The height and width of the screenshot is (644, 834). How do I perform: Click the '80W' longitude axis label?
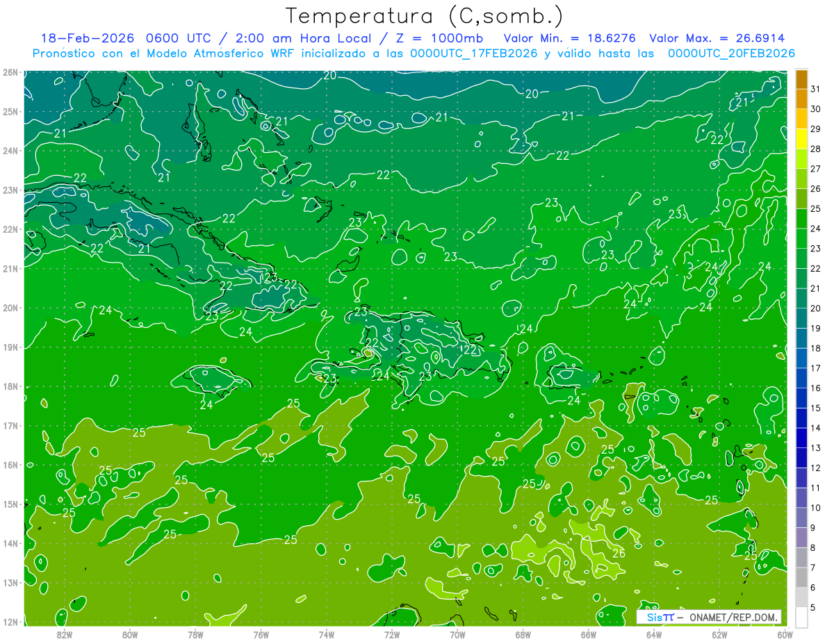130,634
